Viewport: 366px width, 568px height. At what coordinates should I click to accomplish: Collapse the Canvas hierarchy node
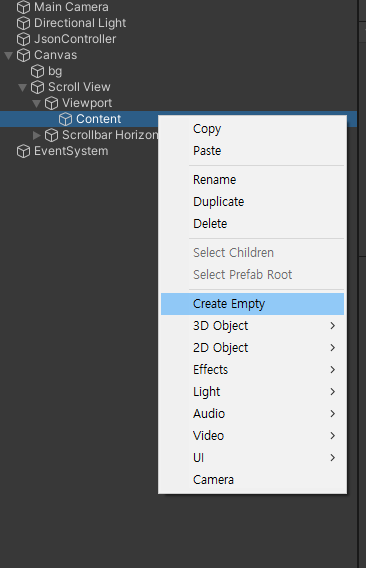8,55
